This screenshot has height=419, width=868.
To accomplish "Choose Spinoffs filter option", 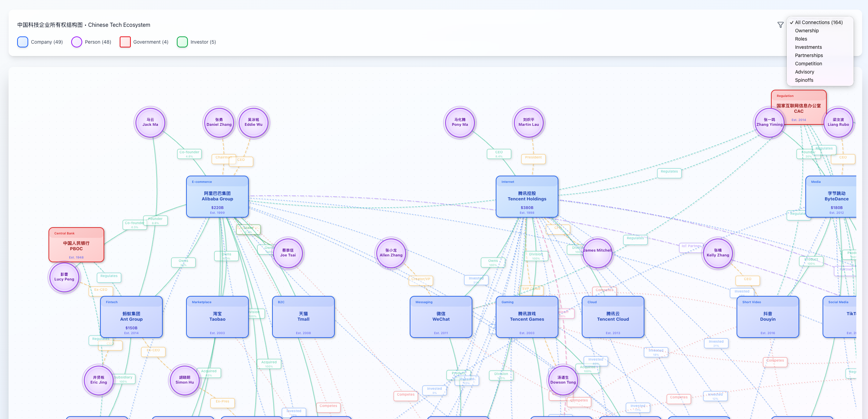I will (x=820, y=80).
